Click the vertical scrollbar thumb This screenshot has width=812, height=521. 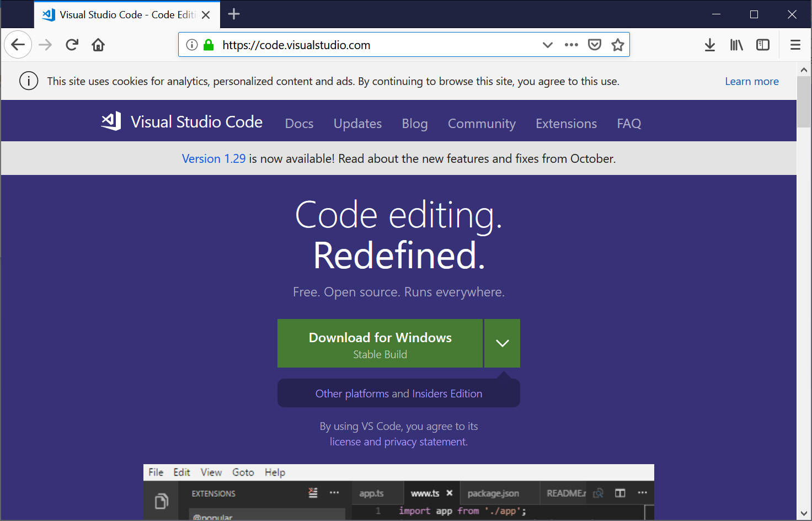pos(804,102)
